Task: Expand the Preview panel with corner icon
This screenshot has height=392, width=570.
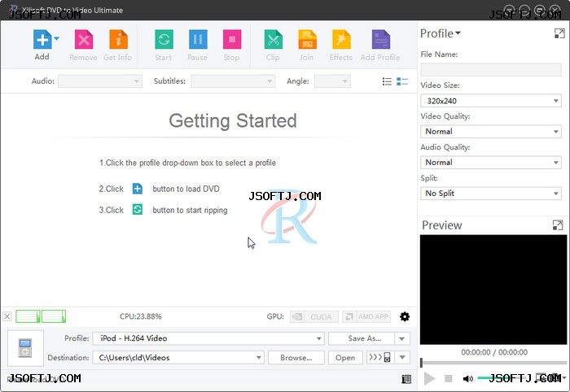Action: point(557,225)
